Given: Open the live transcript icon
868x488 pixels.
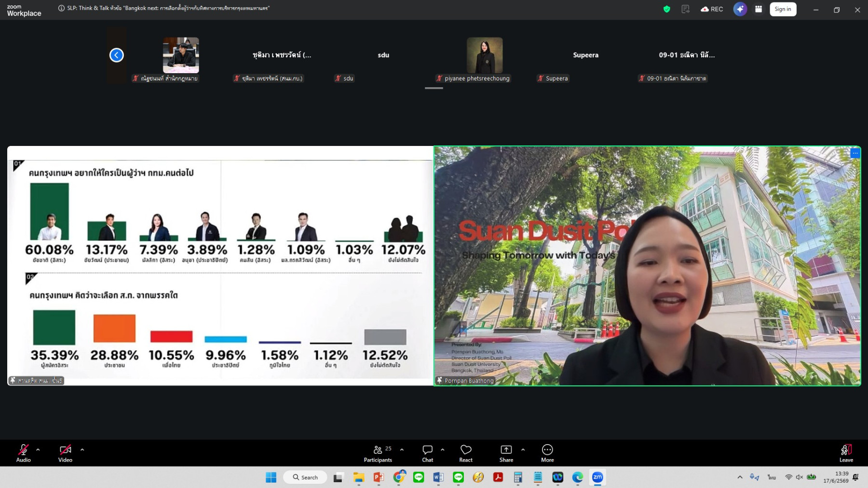Looking at the screenshot, I should coord(685,9).
